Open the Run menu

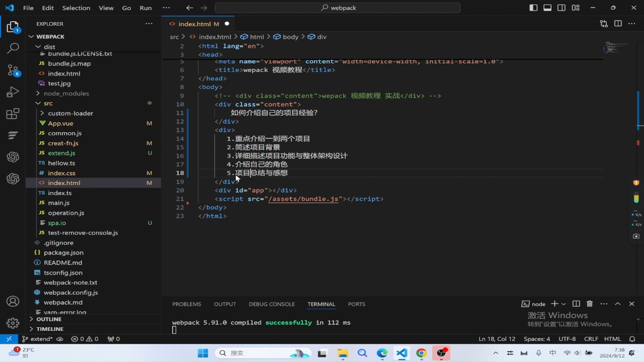(x=146, y=8)
